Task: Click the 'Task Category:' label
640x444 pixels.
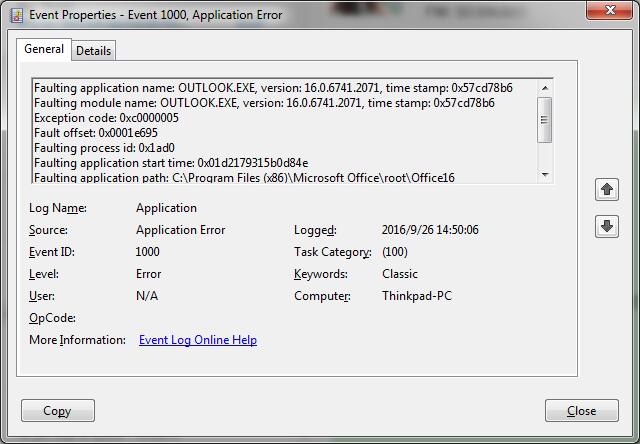Action: [x=333, y=252]
